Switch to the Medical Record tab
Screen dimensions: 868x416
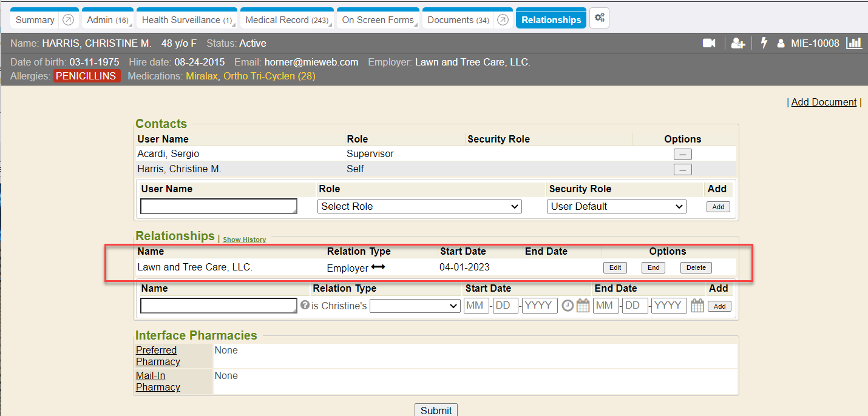(286, 20)
